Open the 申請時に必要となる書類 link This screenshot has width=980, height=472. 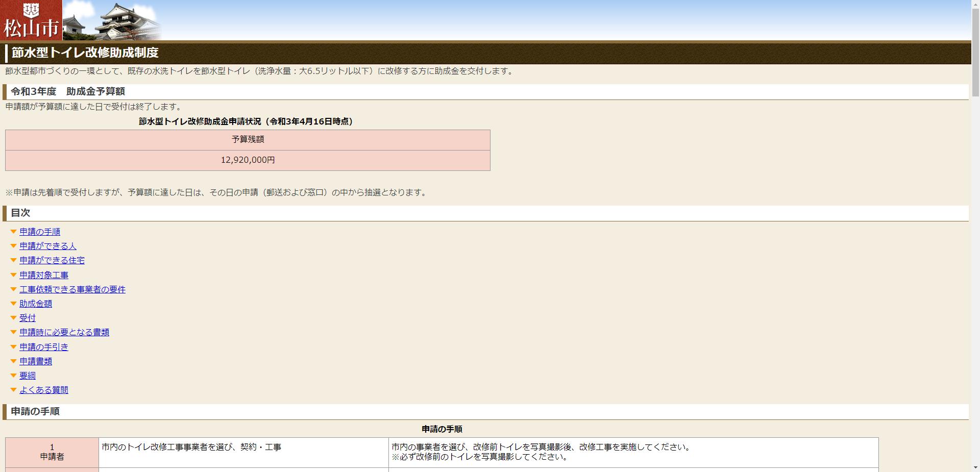[x=64, y=332]
